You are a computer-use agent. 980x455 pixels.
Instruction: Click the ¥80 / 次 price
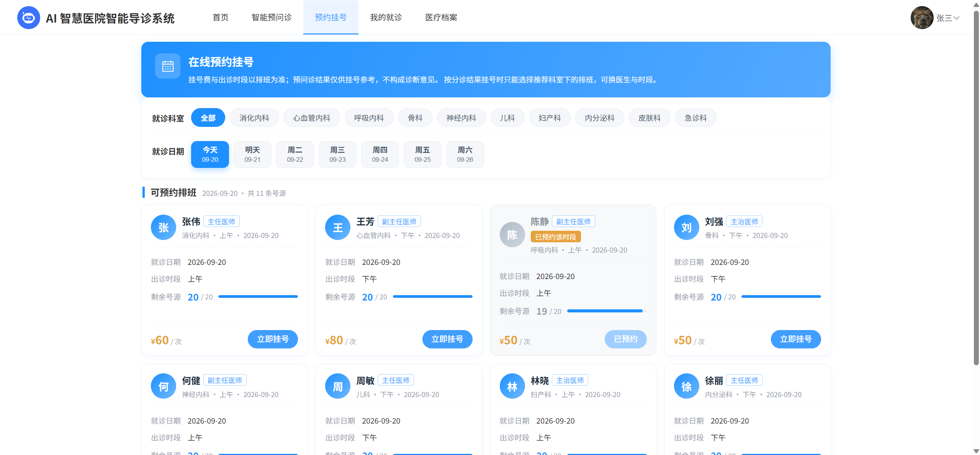click(340, 340)
